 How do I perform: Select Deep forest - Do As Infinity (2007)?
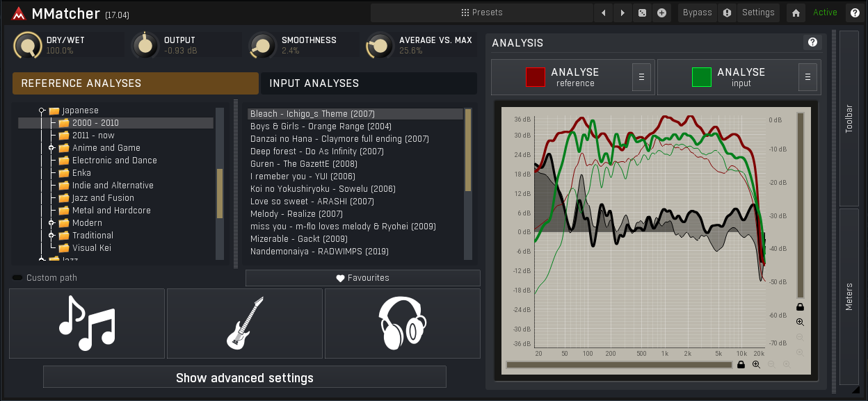pyautogui.click(x=355, y=152)
